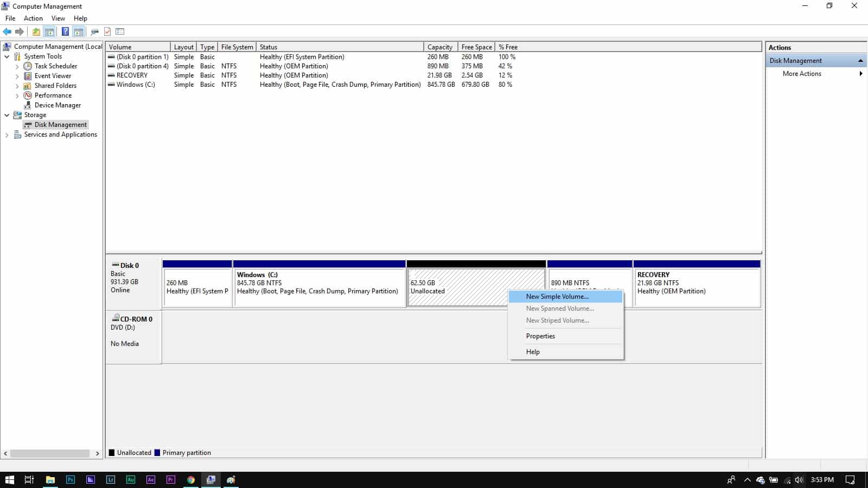Select the Event Viewer node
The height and width of the screenshot is (488, 868).
(53, 75)
